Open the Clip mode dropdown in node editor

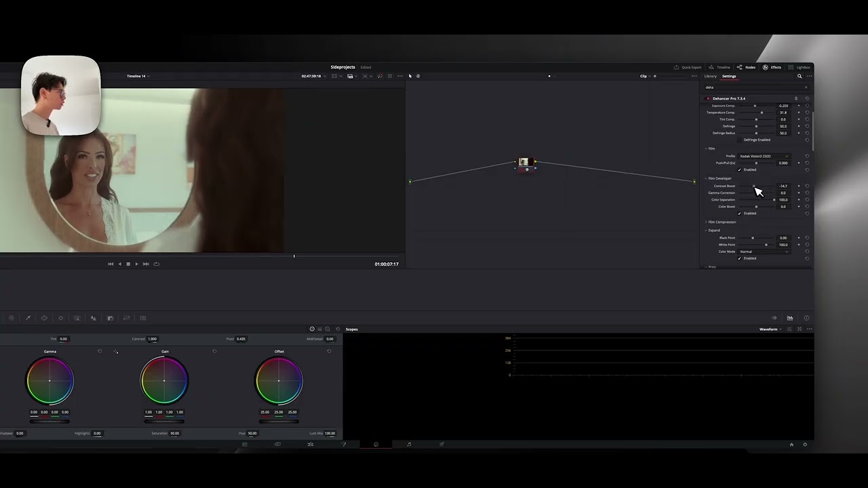(x=645, y=76)
